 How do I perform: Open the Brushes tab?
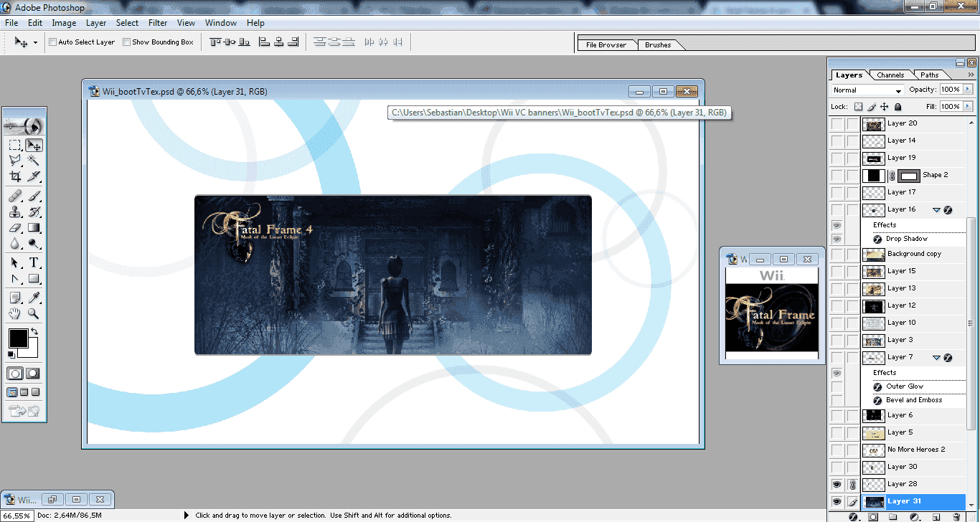pos(658,44)
